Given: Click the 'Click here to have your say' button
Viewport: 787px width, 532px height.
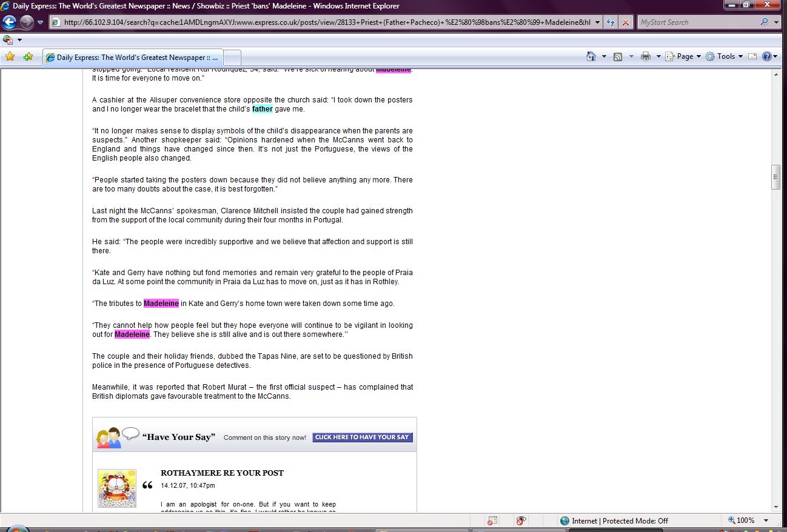Looking at the screenshot, I should (x=363, y=437).
